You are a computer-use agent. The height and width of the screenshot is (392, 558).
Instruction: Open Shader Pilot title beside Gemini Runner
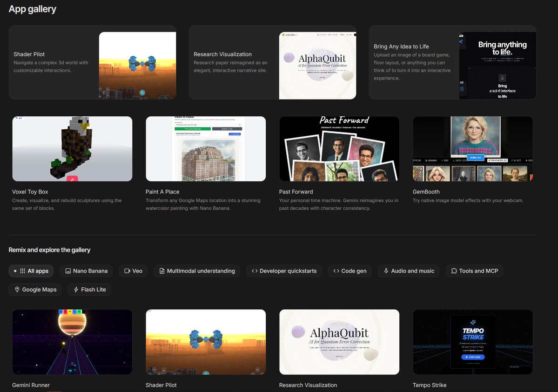click(x=161, y=385)
